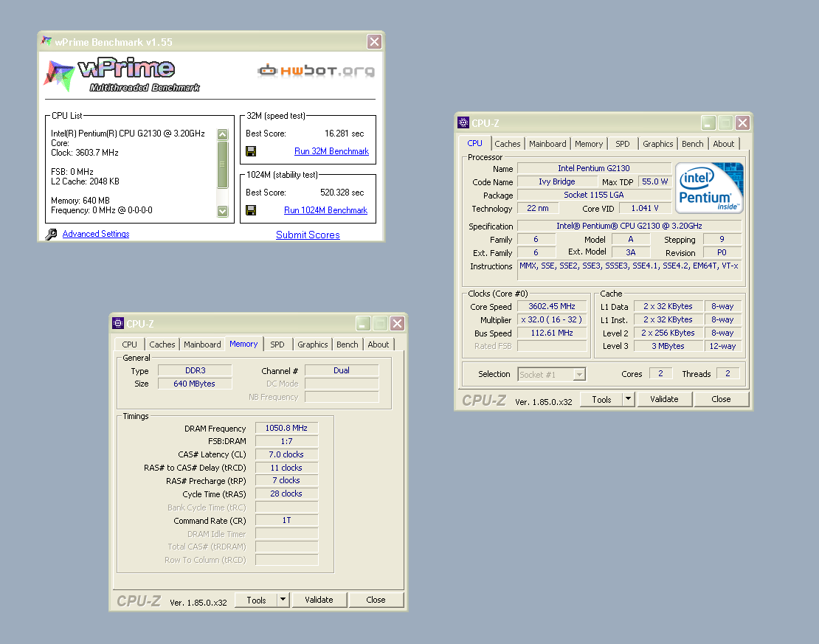Click the Level 3 '3 MBytes' cache value
The width and height of the screenshot is (819, 644).
tap(668, 346)
